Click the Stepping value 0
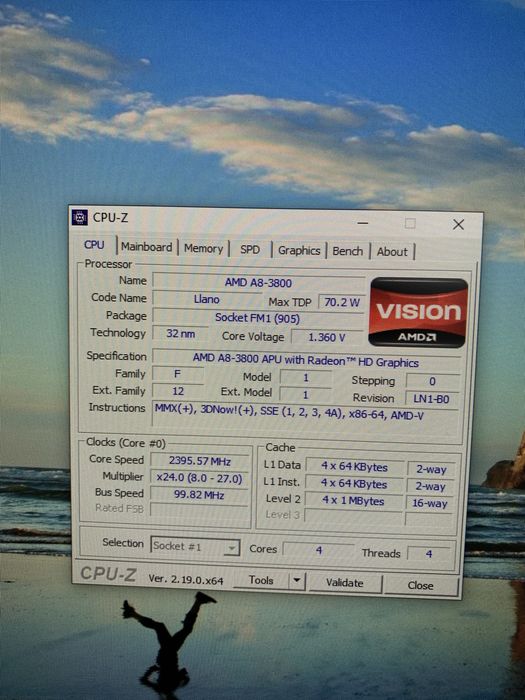 pos(432,381)
